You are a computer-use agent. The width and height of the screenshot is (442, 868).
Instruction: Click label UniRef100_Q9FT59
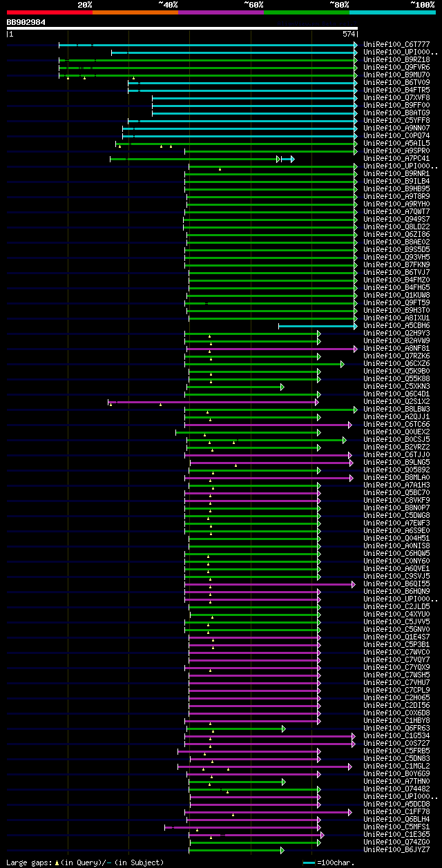[396, 302]
